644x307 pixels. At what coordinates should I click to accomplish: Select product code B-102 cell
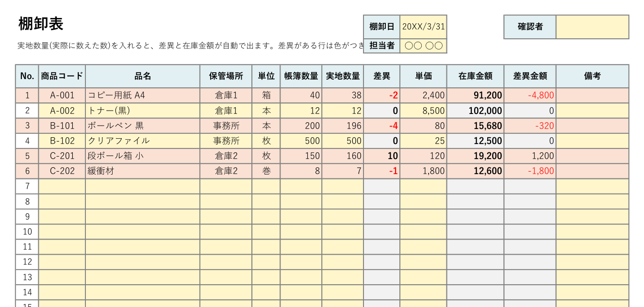(62, 141)
